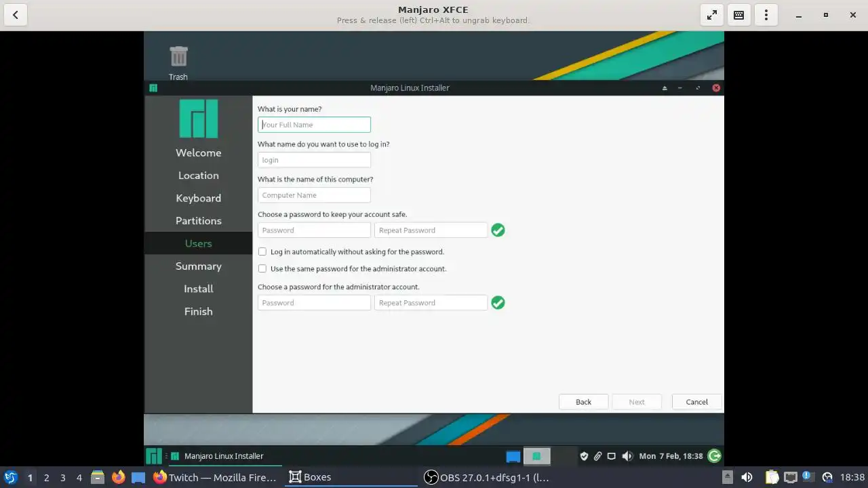Switch to host workspace 3
This screenshot has height=488, width=868.
pos(63,477)
